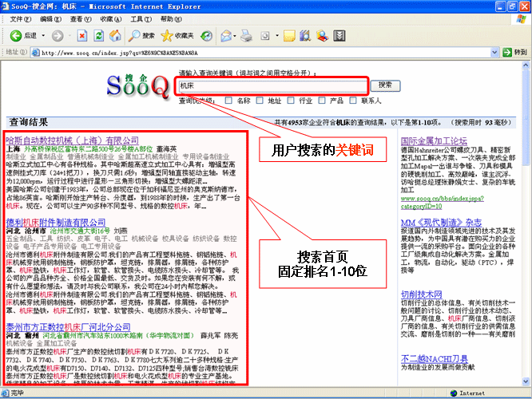Click the IE title bar page icon
This screenshot has height=399, width=532.
pyautogui.click(x=5, y=6)
